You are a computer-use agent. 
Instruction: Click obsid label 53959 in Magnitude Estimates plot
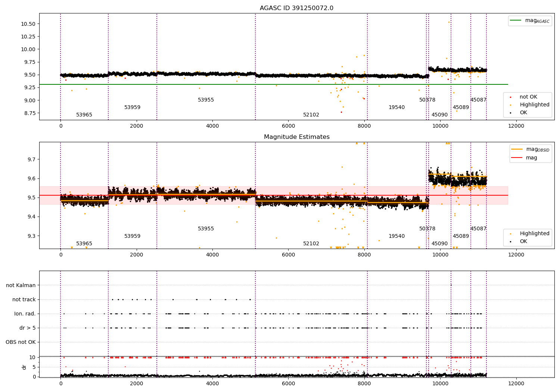[132, 236]
